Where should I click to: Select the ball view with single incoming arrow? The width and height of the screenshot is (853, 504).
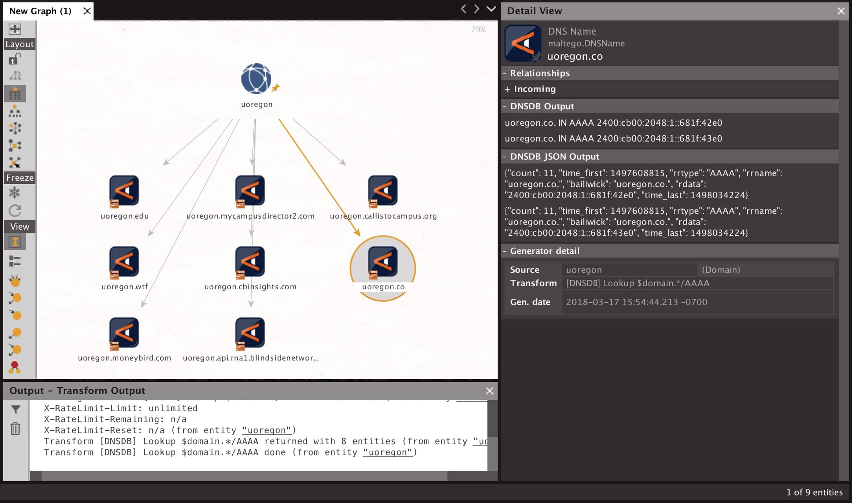click(15, 315)
